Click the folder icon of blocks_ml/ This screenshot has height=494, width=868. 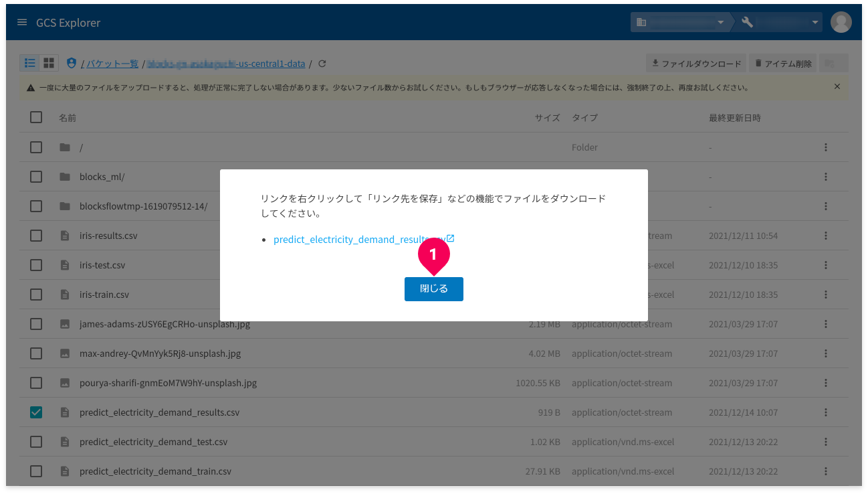(x=65, y=177)
